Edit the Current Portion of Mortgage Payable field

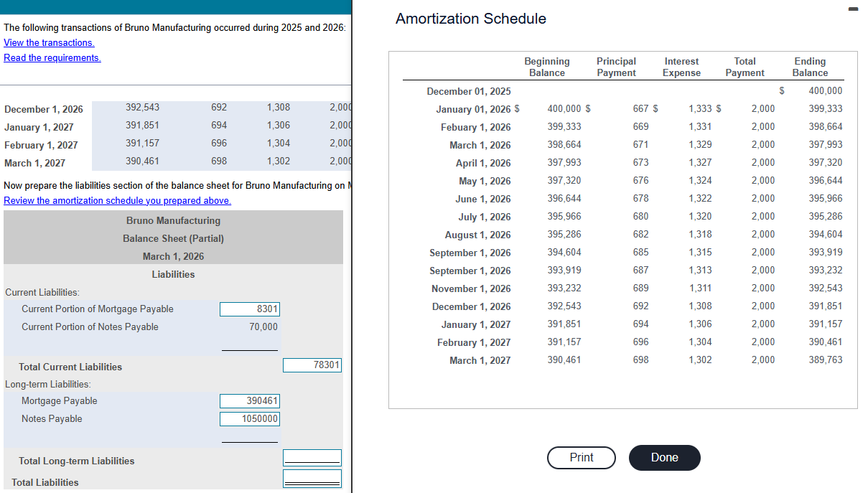tap(250, 309)
